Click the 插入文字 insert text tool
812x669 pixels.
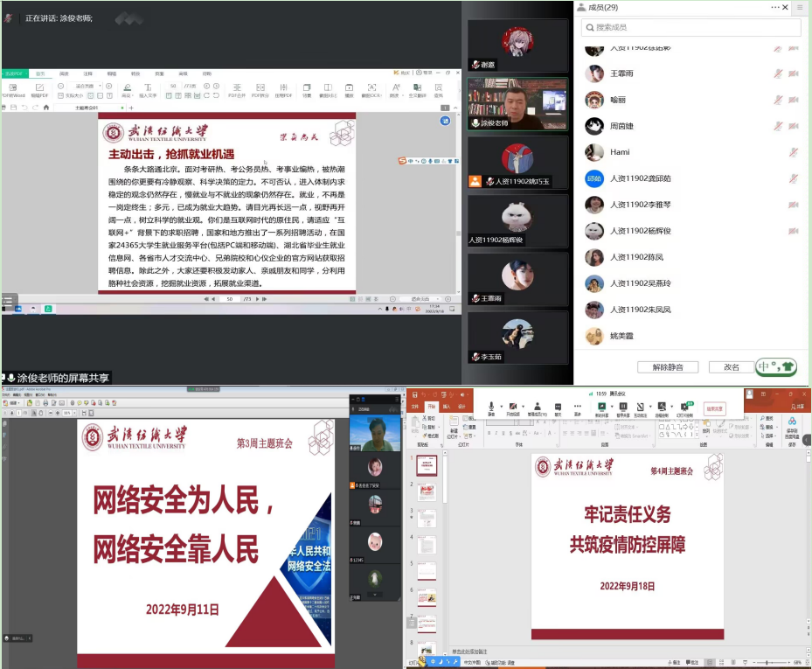coord(148,88)
